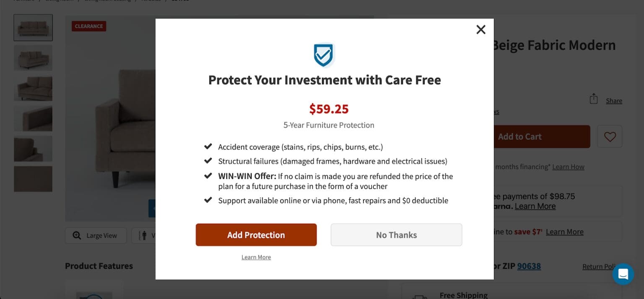644x299 pixels.
Task: Click the height comparison figure icon
Action: pyautogui.click(x=142, y=236)
